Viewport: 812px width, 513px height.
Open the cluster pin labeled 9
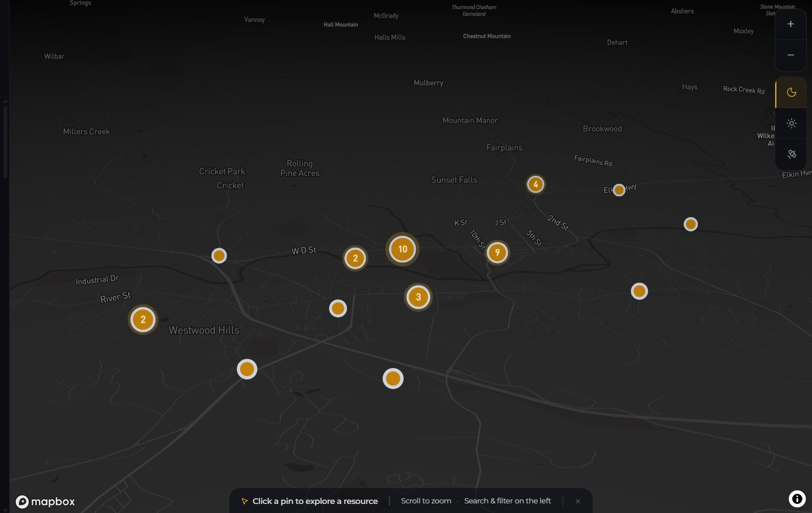pyautogui.click(x=498, y=253)
